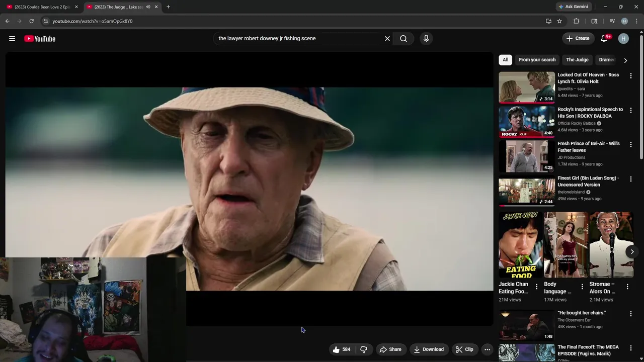
Task: Open options for Fresh Prince of Bel-Air video
Action: (x=631, y=145)
